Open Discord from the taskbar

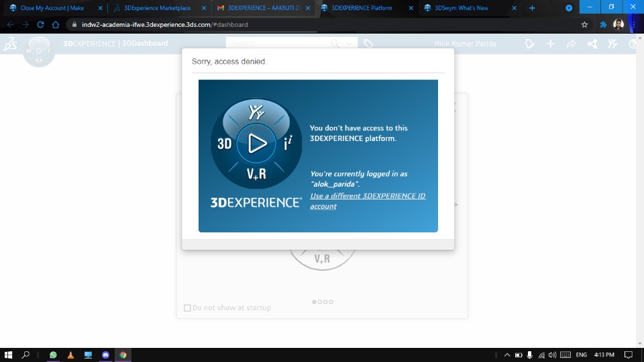(105, 355)
